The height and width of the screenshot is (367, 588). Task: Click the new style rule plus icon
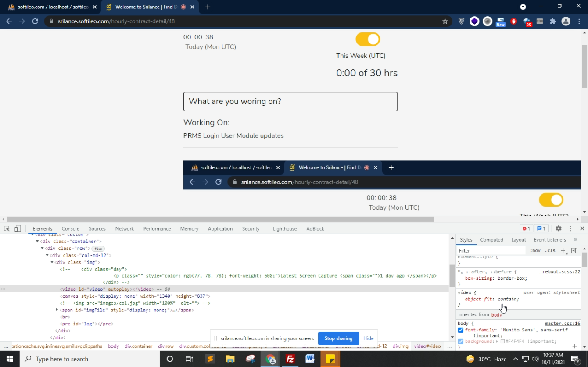pyautogui.click(x=563, y=250)
